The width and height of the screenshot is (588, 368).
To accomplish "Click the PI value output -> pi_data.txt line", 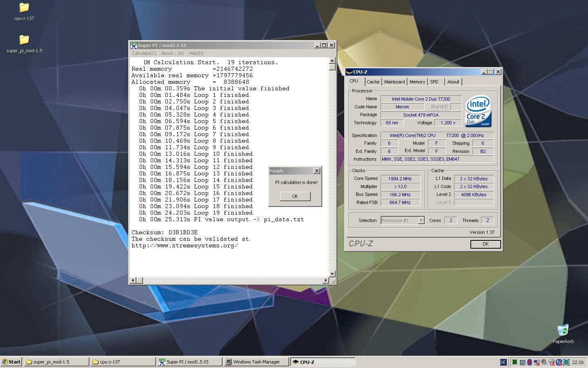I will (x=221, y=219).
